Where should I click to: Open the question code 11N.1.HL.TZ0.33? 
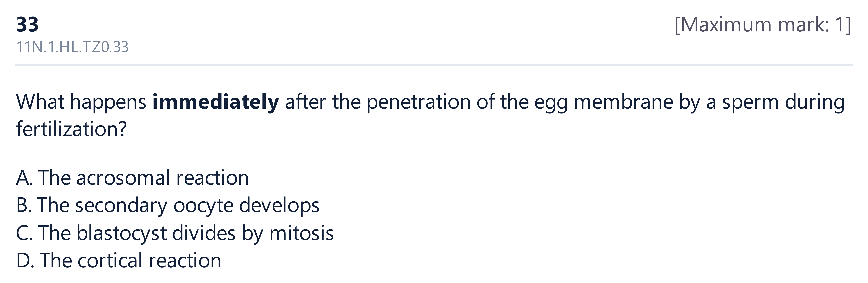(72, 47)
